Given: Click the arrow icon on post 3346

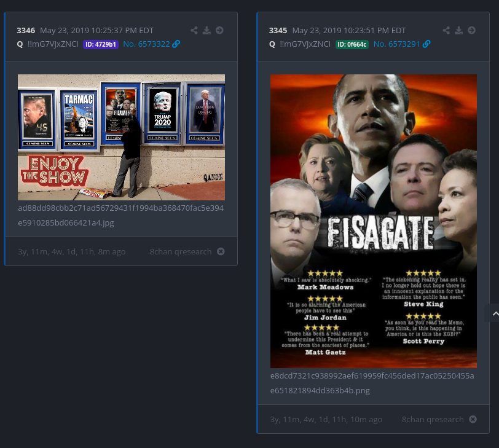Looking at the screenshot, I should click(x=219, y=30).
